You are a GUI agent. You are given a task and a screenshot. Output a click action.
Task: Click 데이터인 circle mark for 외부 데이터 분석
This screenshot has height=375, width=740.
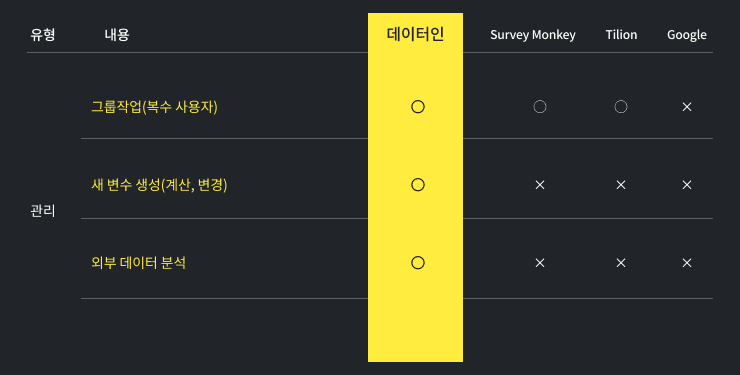pyautogui.click(x=418, y=263)
